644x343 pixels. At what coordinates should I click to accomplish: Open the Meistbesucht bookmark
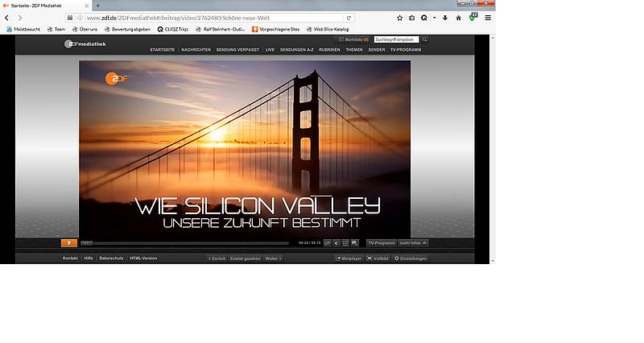tap(23, 29)
